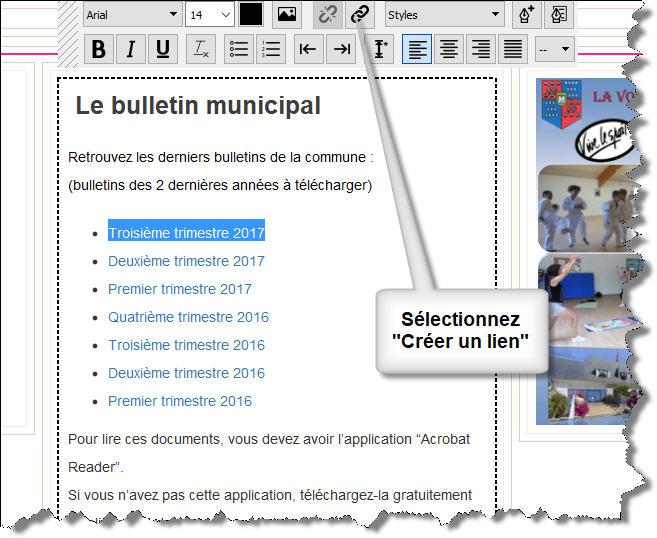Select the Create link chain icon
The image size is (657, 538).
point(360,15)
